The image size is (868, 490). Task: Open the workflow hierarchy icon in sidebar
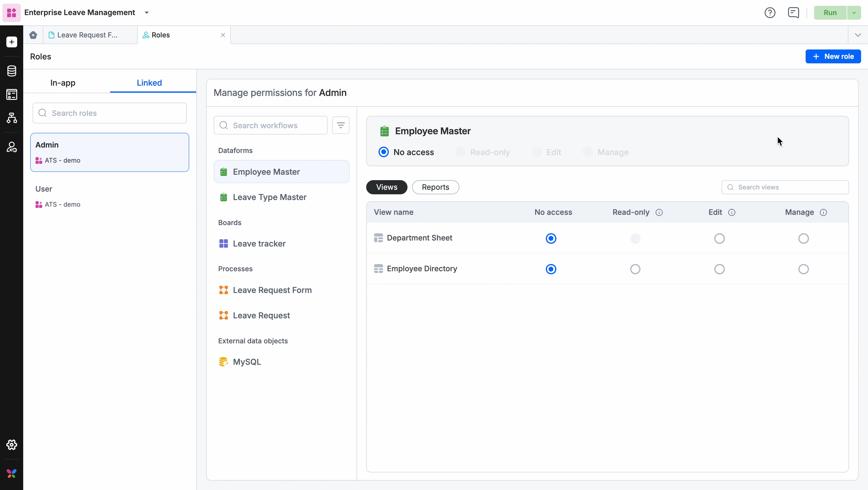(x=11, y=118)
